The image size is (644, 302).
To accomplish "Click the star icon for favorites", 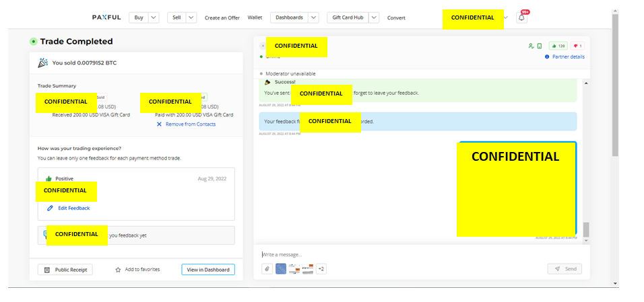I will click(x=119, y=270).
